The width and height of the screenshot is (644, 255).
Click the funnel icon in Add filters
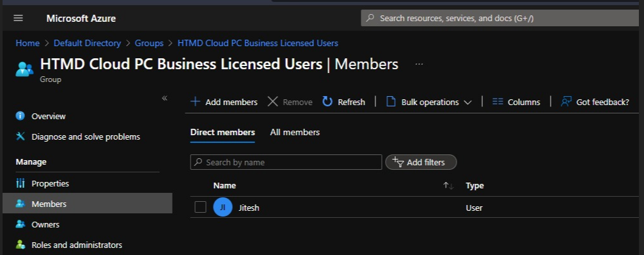click(398, 162)
